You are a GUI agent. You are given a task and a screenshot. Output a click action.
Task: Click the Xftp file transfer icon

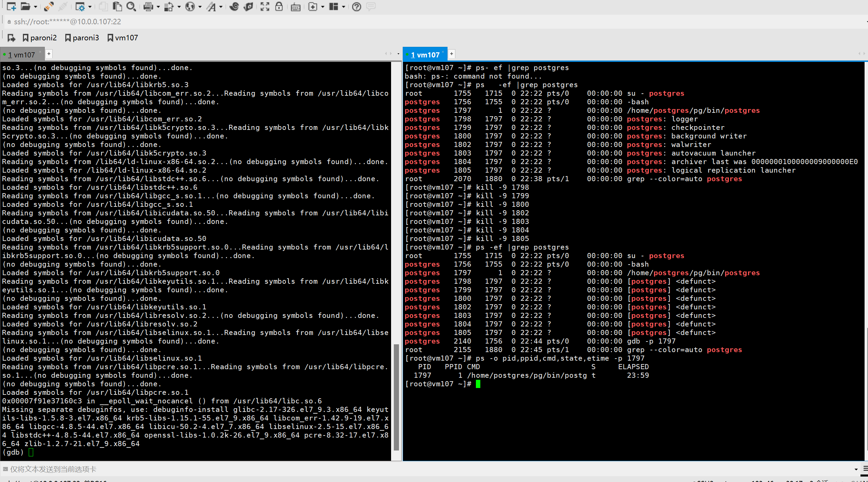[249, 6]
